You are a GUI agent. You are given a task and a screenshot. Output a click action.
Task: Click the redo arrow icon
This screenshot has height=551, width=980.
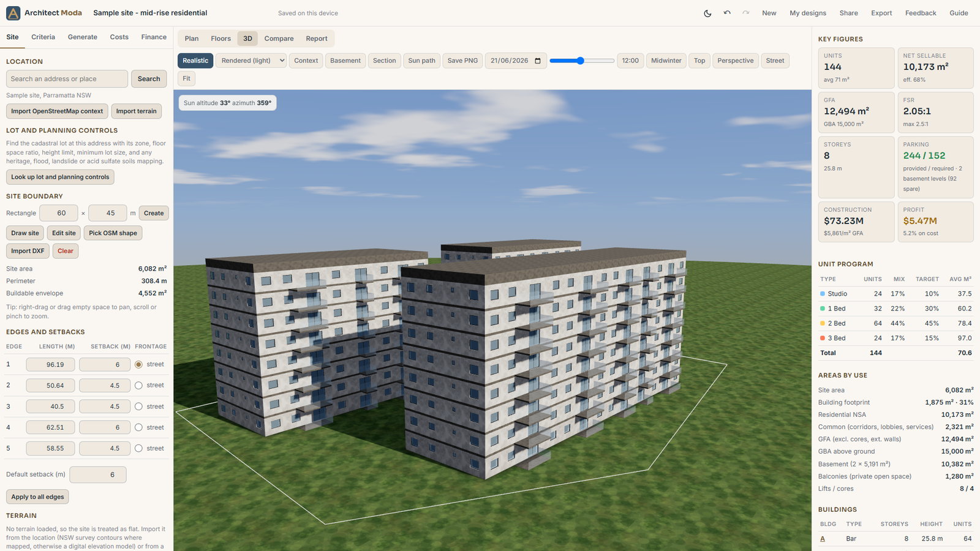746,13
